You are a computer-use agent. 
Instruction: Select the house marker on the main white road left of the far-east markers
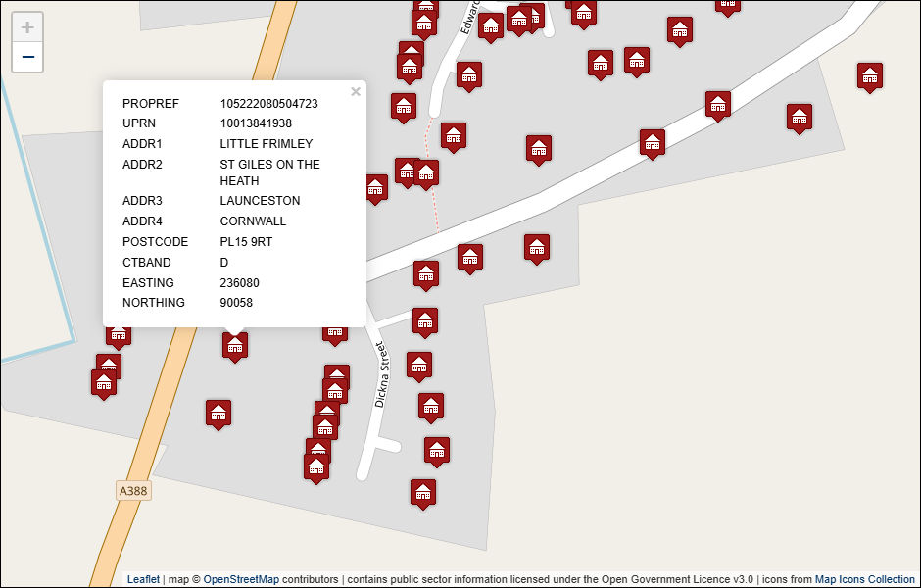(x=718, y=106)
